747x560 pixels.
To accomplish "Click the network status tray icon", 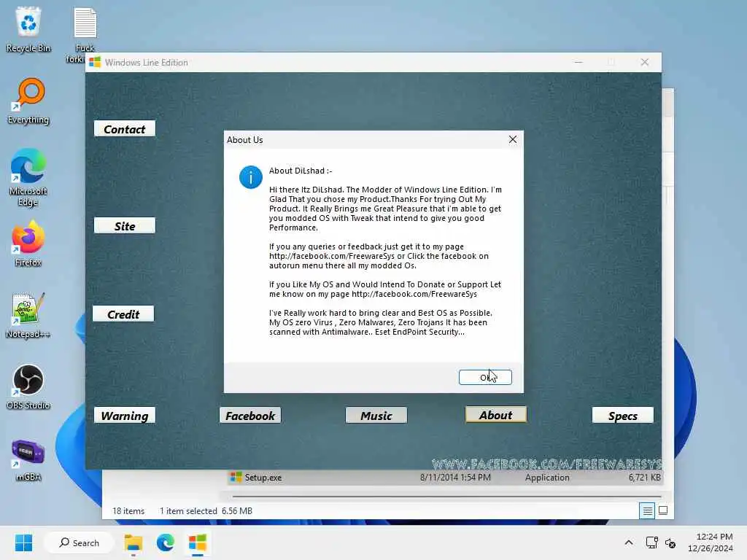I will pyautogui.click(x=651, y=542).
